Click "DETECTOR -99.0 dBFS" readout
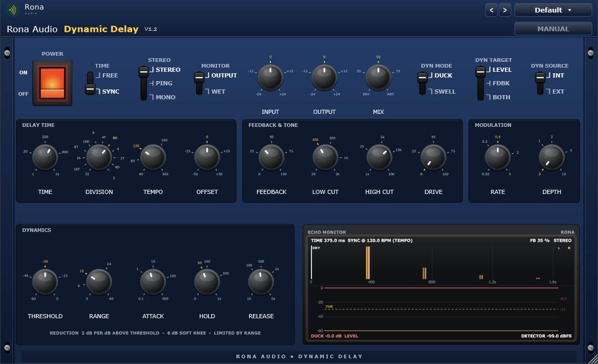The image size is (598, 364). pos(546,336)
